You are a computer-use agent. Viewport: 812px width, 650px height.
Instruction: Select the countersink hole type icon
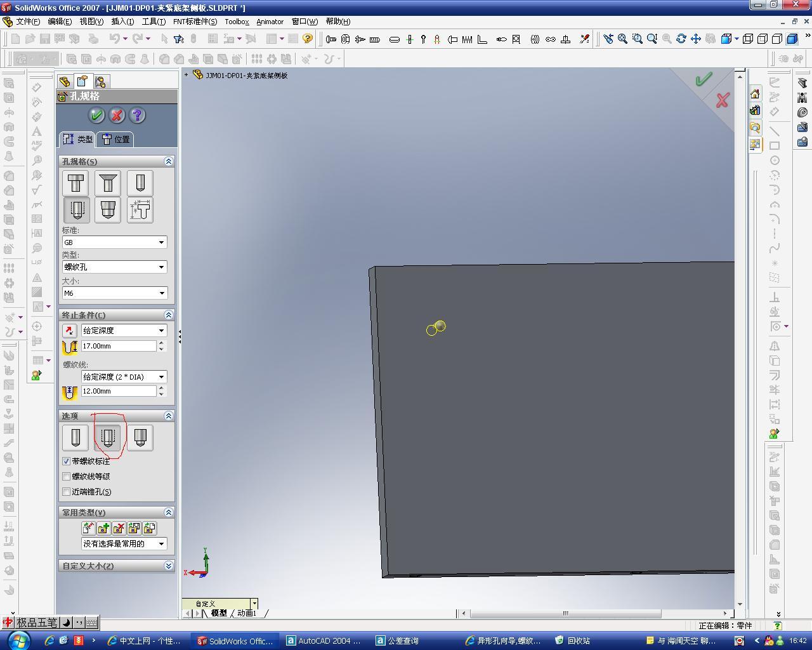(x=108, y=183)
